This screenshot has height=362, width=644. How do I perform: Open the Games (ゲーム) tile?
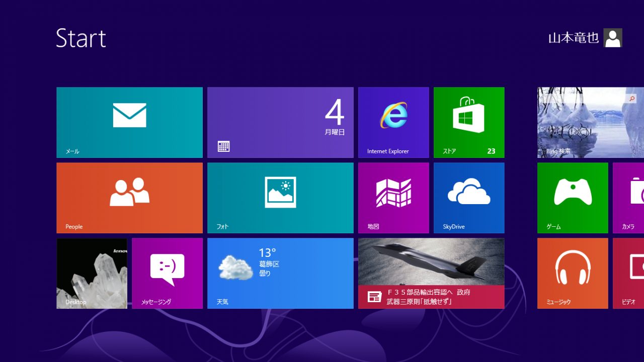click(x=573, y=198)
